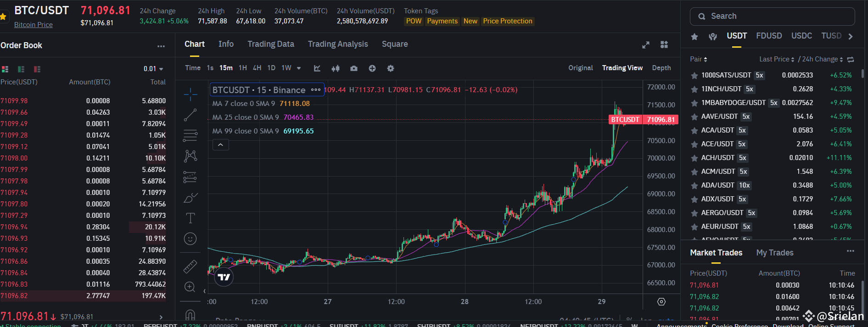Select the text annotation tool
This screenshot has height=327, width=868.
tap(190, 218)
